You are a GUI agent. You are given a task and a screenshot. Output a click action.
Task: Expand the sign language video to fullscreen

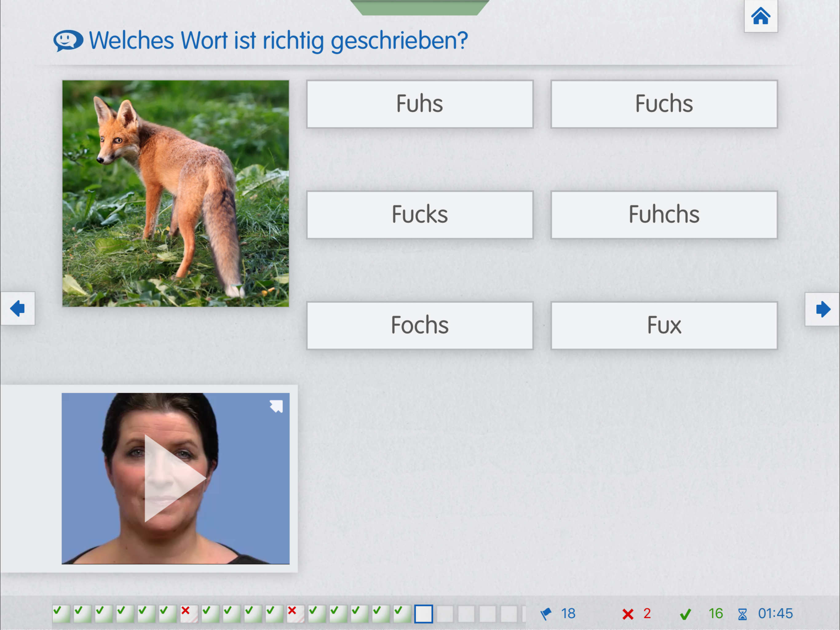point(276,406)
